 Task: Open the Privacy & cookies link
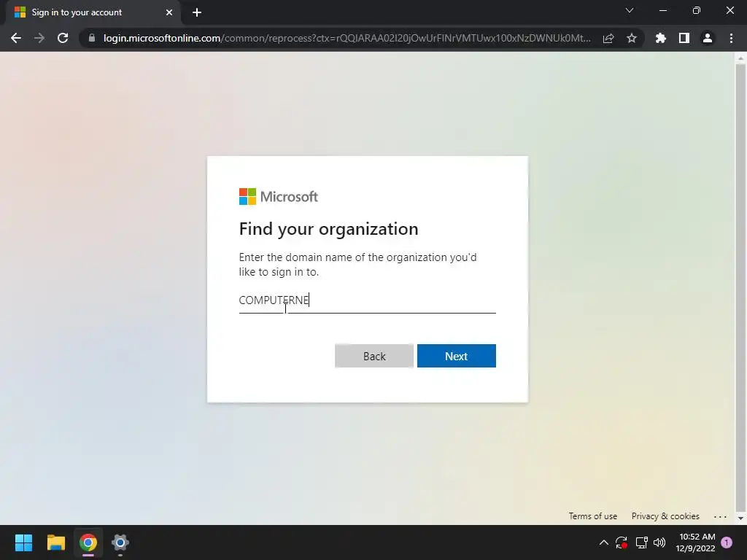click(x=665, y=516)
